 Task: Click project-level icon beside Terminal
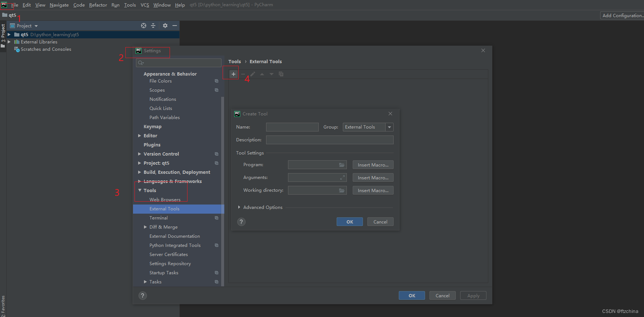click(x=216, y=218)
